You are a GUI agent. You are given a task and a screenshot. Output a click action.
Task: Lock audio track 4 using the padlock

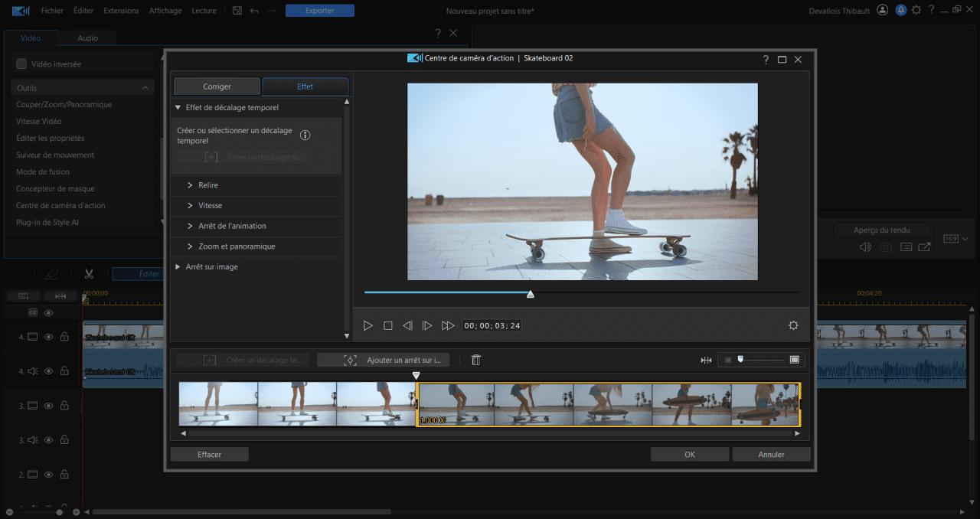pos(65,370)
